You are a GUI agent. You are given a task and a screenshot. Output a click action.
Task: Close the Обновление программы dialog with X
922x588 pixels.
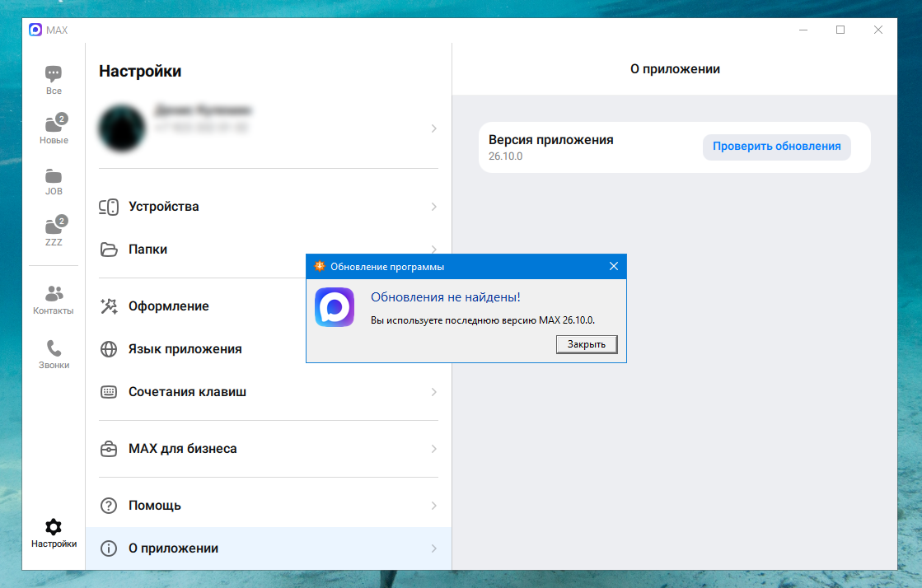click(613, 266)
